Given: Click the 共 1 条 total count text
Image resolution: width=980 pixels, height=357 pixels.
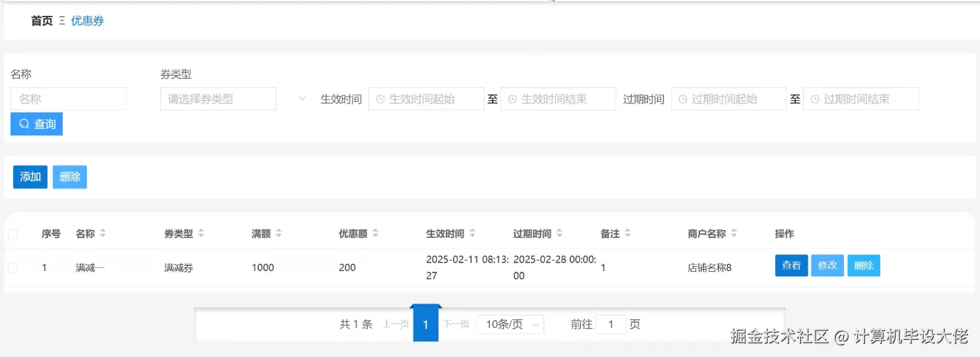Looking at the screenshot, I should 356,324.
